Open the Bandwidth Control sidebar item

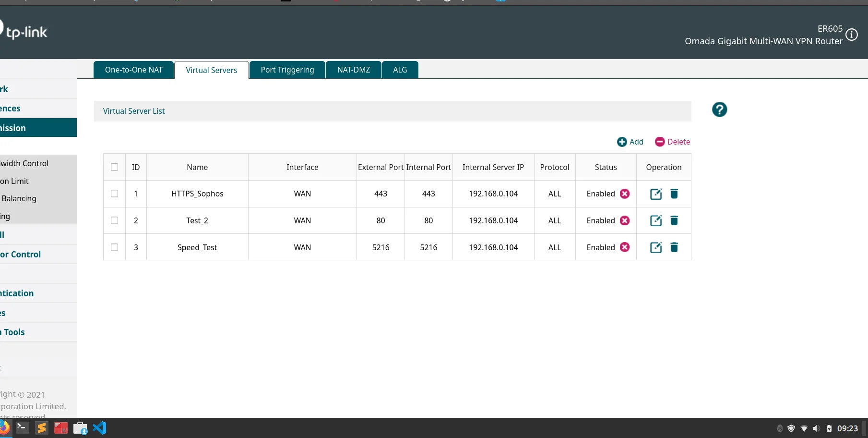click(38, 163)
